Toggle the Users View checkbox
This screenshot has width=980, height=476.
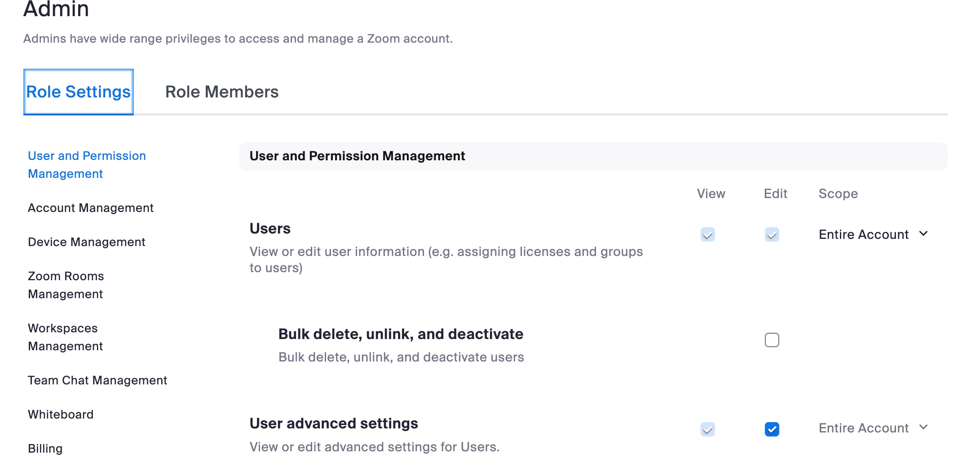tap(708, 234)
